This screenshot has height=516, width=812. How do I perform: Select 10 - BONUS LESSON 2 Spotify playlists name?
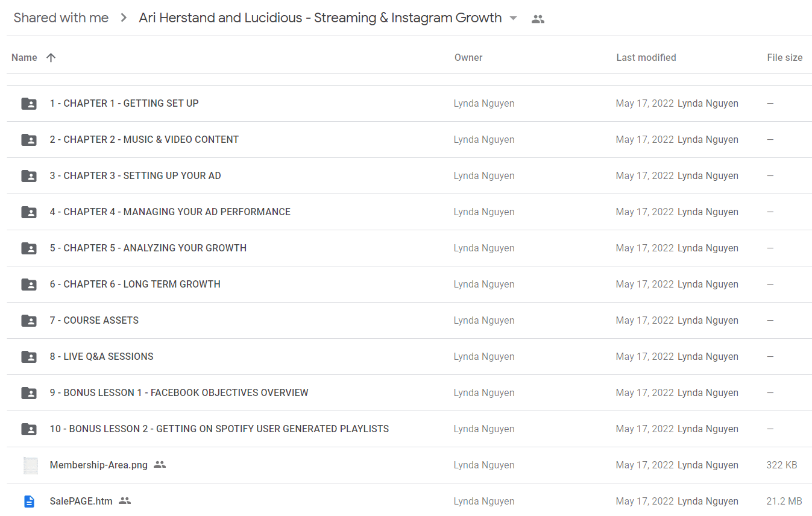(x=219, y=429)
